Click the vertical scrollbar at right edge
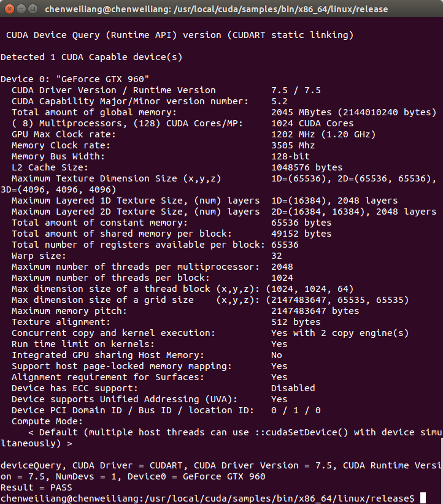 (441, 470)
